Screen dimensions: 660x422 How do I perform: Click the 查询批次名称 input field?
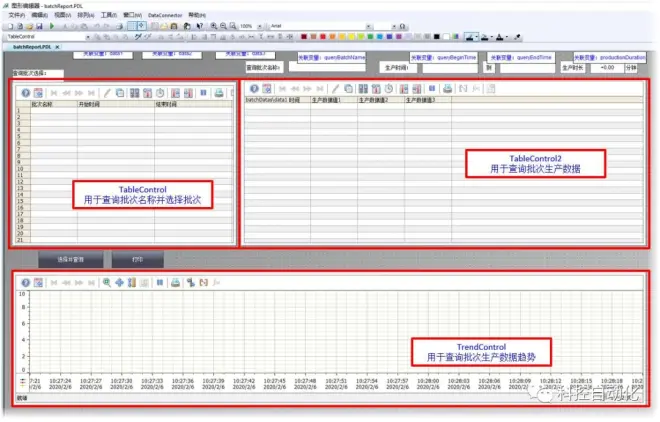click(327, 67)
